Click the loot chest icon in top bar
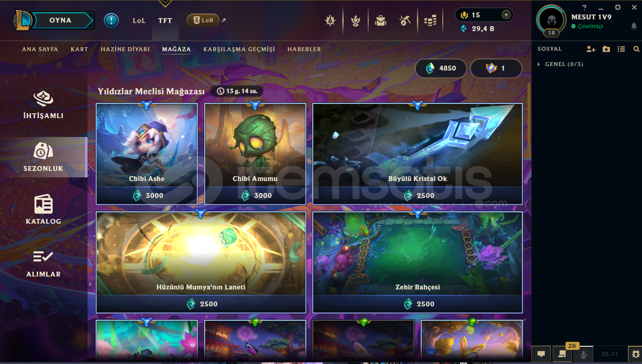642x364 pixels. click(x=380, y=20)
